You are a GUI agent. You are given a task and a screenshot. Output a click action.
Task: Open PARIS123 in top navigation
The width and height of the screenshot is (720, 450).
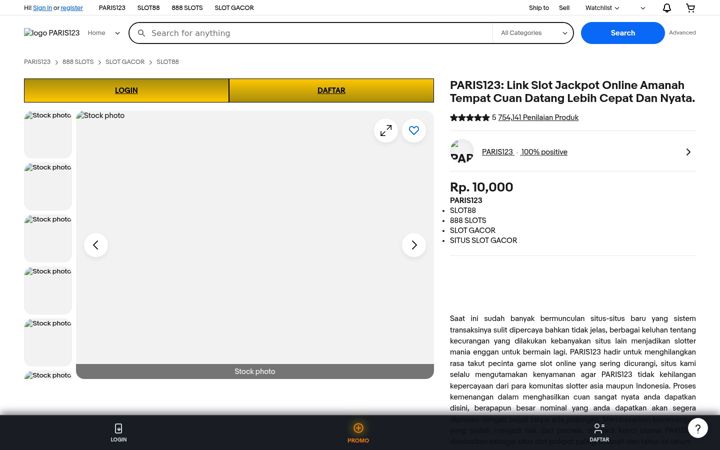112,8
